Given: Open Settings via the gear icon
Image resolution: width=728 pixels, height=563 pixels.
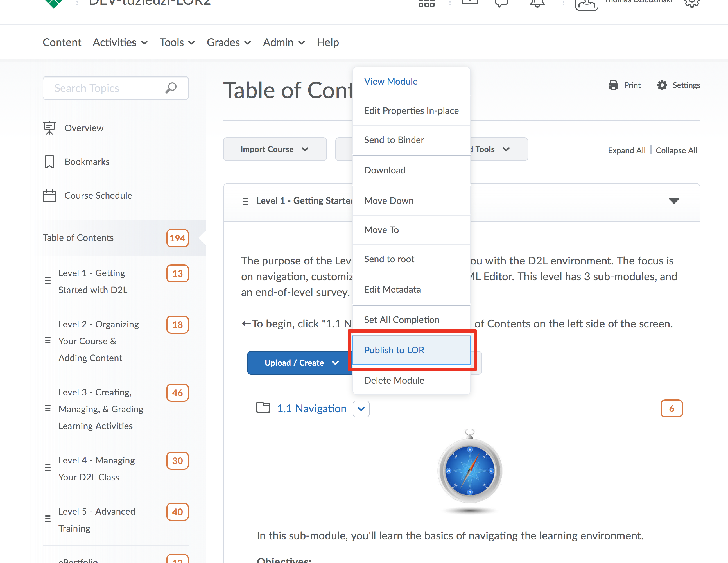Looking at the screenshot, I should 662,85.
